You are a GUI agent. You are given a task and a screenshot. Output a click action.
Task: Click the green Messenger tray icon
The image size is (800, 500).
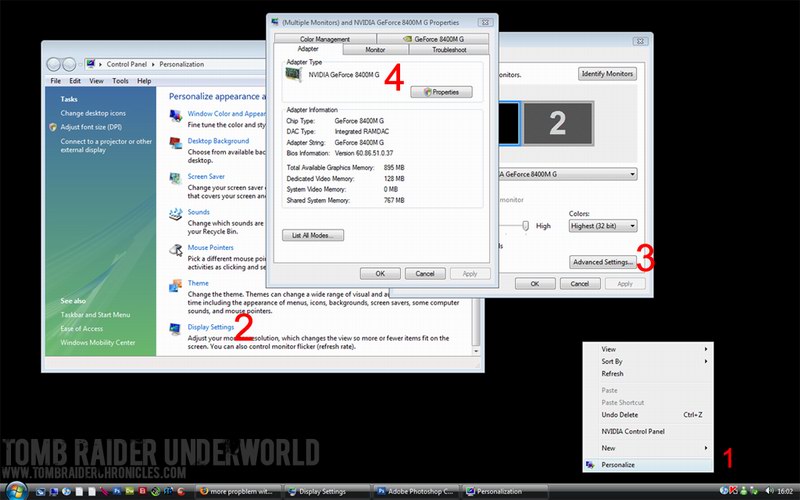coord(743,490)
